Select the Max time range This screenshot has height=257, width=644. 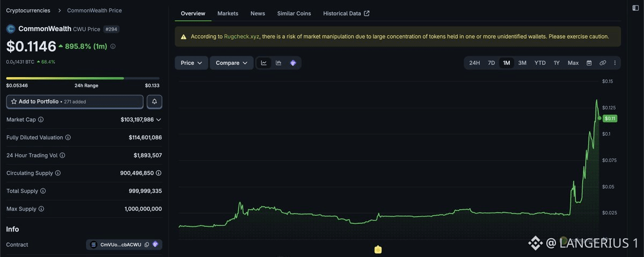pos(573,63)
